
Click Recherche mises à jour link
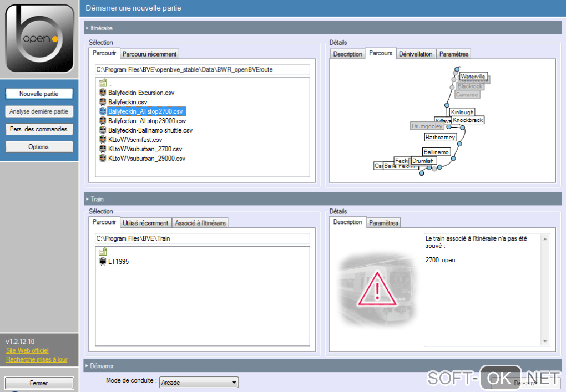37,359
